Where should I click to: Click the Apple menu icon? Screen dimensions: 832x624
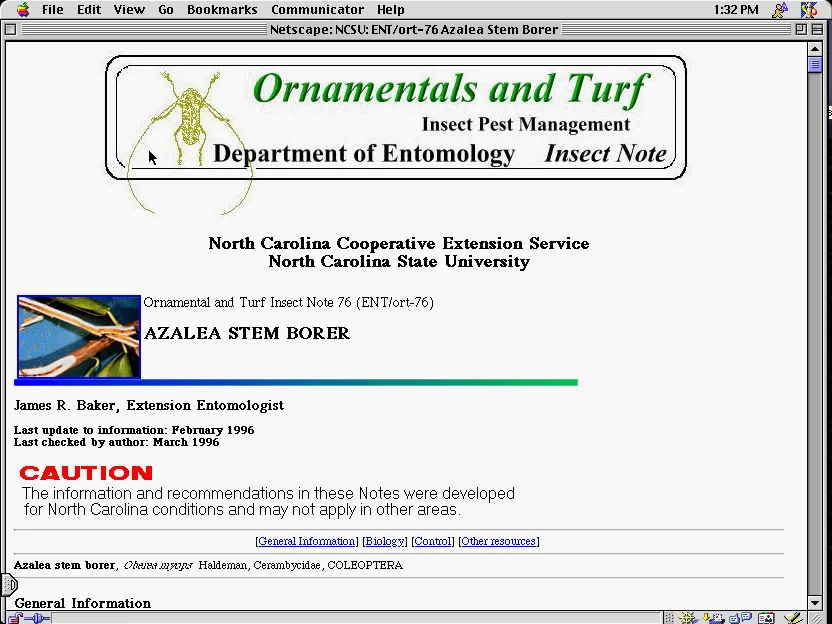click(21, 10)
